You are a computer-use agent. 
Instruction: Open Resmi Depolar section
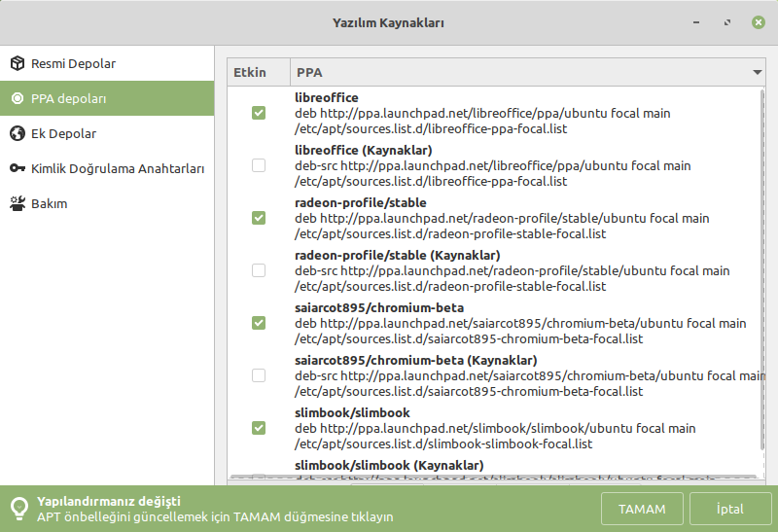click(107, 63)
